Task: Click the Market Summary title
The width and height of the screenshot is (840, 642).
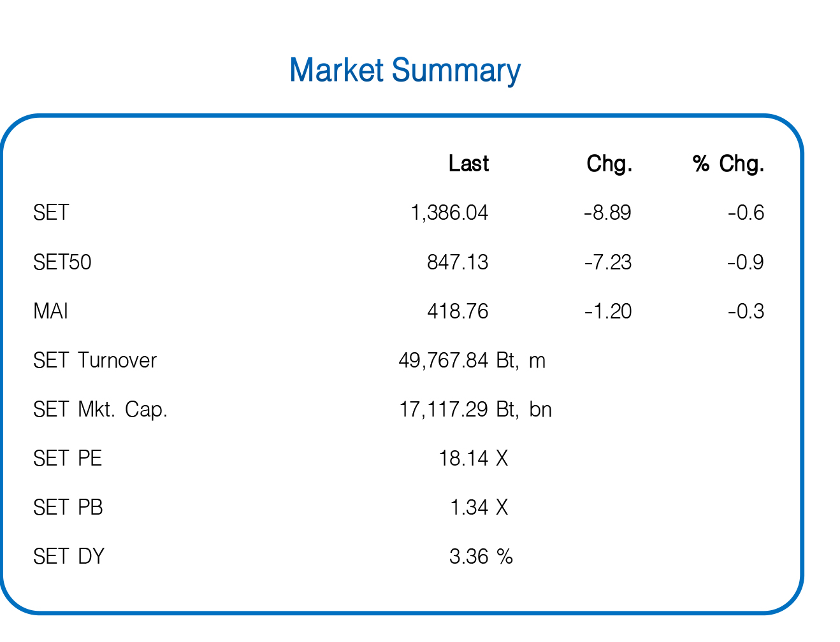Action: [405, 71]
